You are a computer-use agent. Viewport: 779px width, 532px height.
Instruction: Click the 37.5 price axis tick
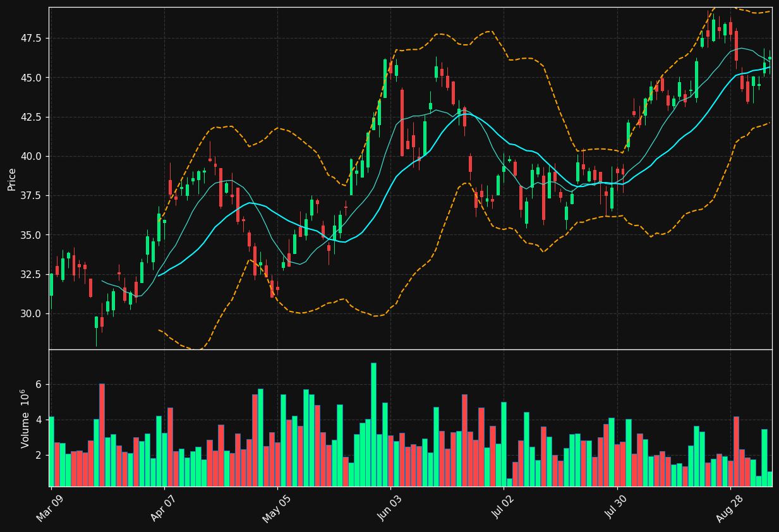[31, 196]
